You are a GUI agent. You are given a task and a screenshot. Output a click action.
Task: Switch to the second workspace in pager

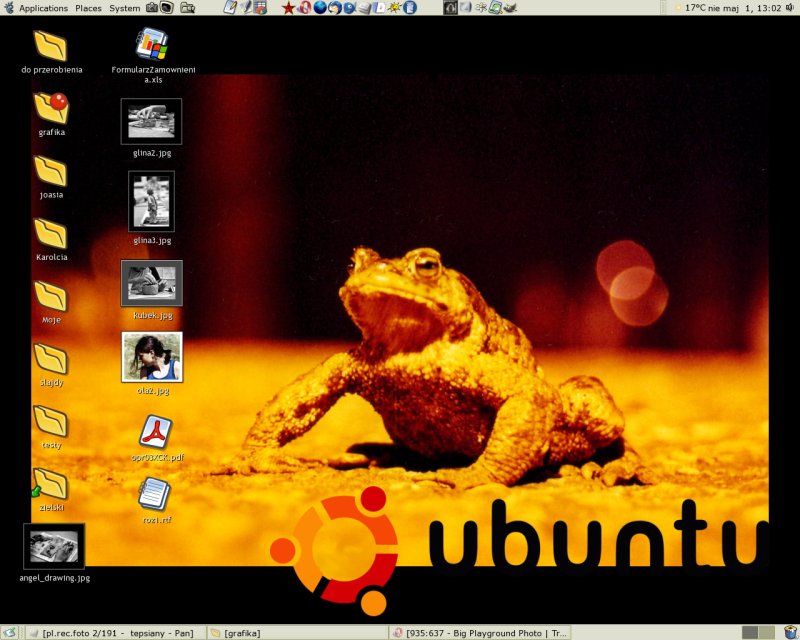pos(767,633)
